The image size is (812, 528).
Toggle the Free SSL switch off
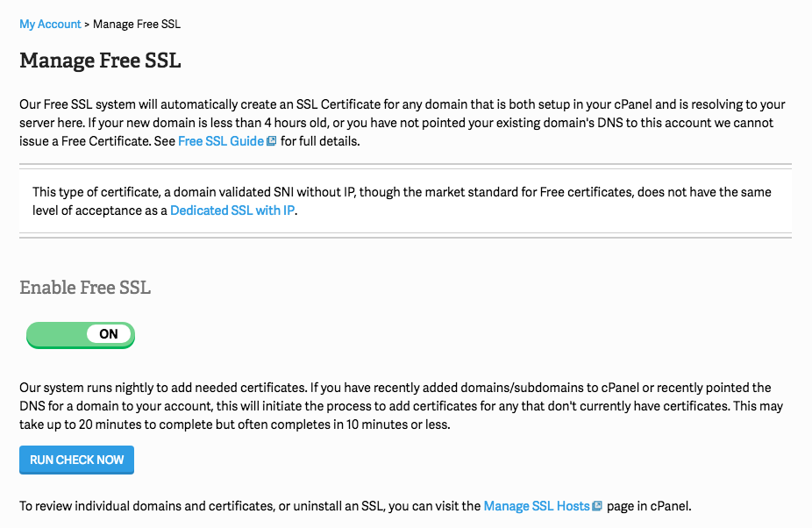click(x=81, y=334)
